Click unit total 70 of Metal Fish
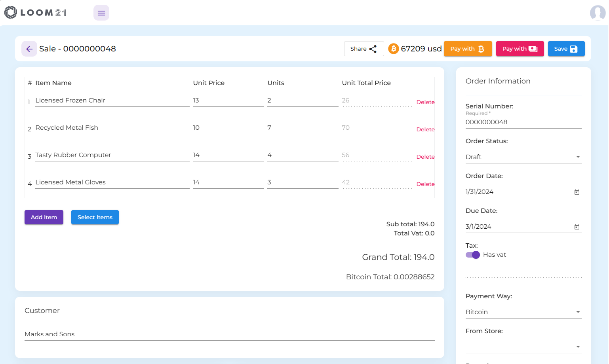The height and width of the screenshot is (364, 609). 377,128
